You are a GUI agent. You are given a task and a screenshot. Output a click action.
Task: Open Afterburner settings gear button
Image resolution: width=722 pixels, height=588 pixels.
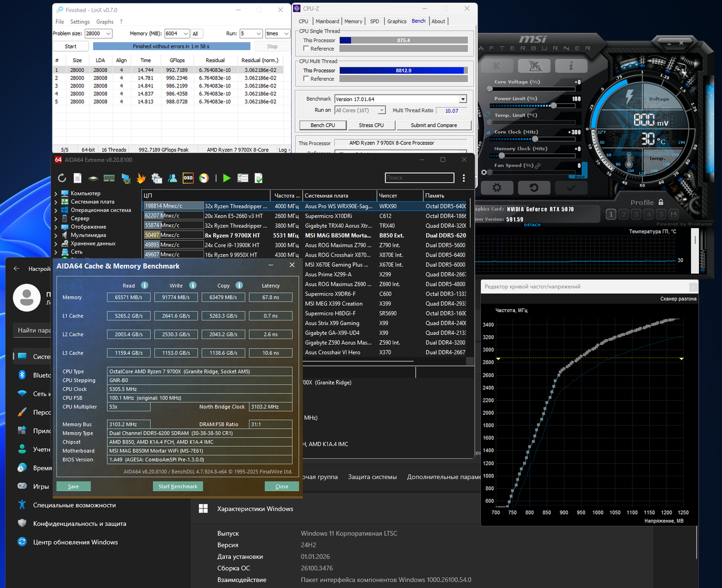coord(497,187)
